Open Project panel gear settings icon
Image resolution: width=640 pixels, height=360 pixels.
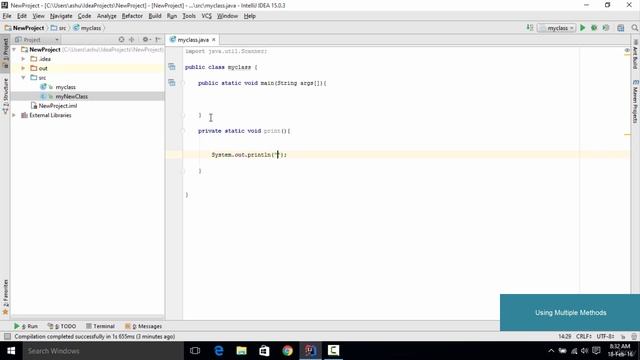click(146, 40)
